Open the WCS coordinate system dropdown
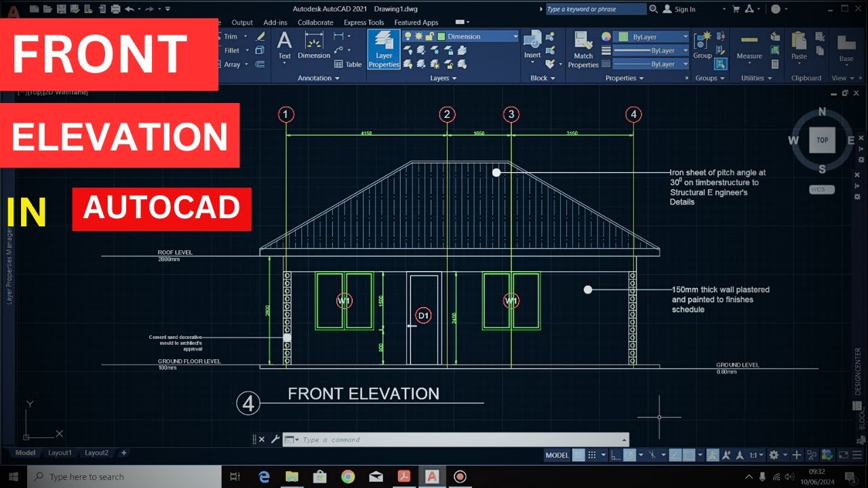868x488 pixels. pyautogui.click(x=822, y=190)
